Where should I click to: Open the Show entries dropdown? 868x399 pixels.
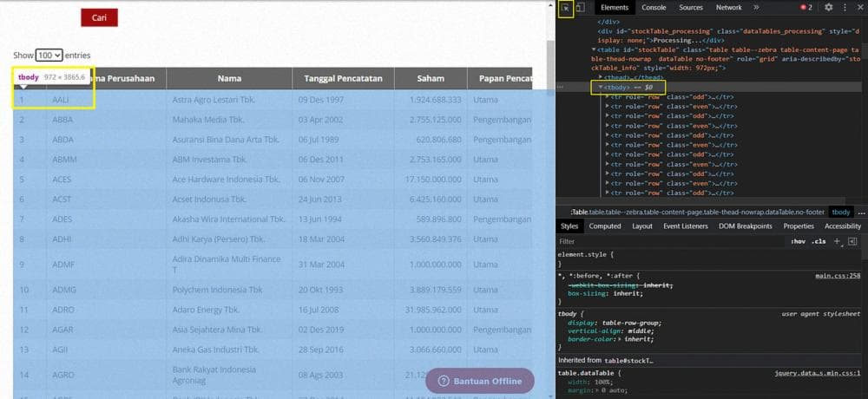(x=49, y=56)
